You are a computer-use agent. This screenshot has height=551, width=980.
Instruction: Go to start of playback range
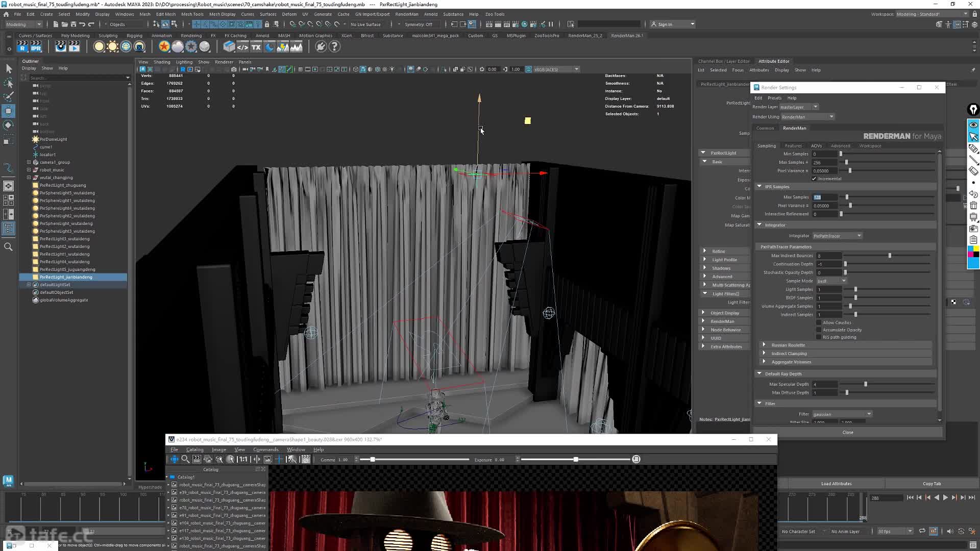pos(910,497)
